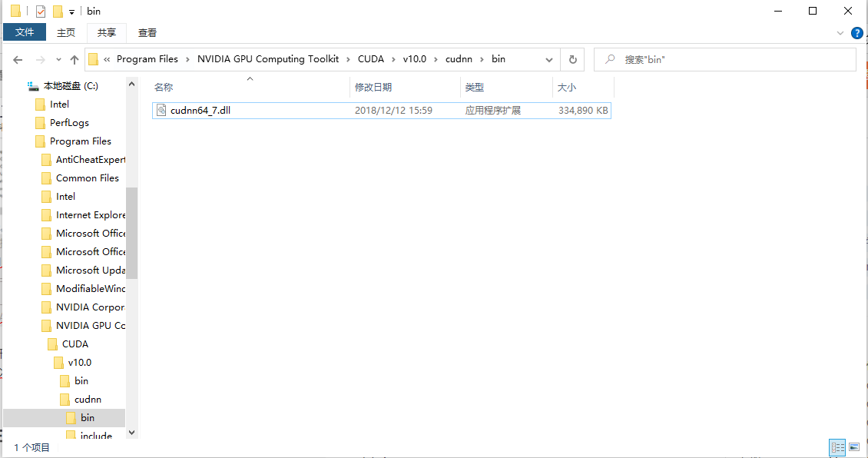Select PerfLogs folder in tree
Screen dimensions: 868x458
coord(69,122)
